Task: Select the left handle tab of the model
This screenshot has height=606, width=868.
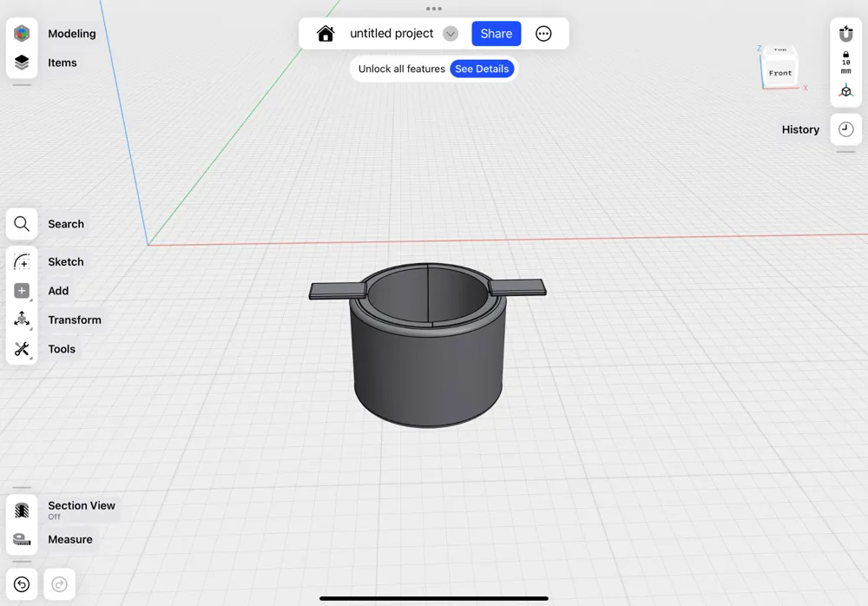Action: [x=338, y=290]
